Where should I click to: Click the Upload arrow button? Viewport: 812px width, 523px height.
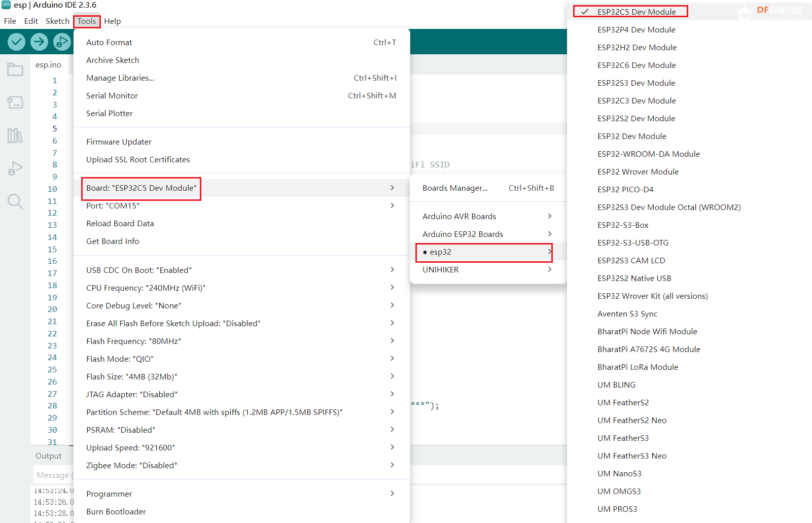[x=39, y=42]
